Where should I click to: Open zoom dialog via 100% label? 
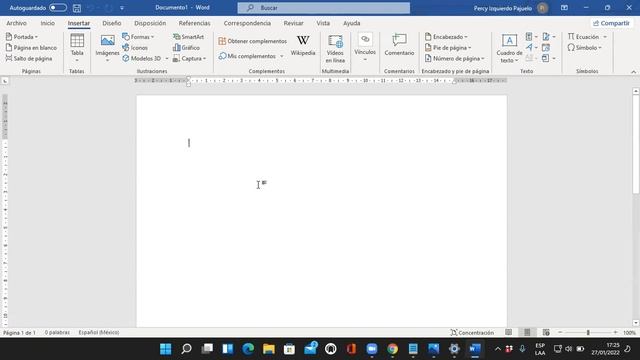coord(629,333)
